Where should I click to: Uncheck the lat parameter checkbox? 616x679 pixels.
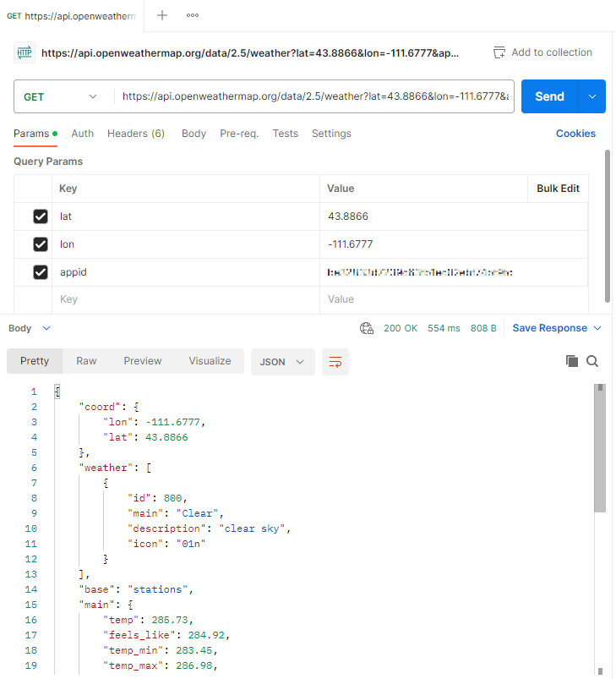pos(41,216)
